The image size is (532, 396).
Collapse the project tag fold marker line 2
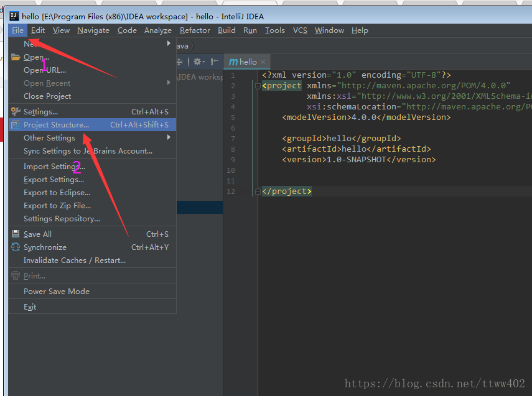coord(258,86)
